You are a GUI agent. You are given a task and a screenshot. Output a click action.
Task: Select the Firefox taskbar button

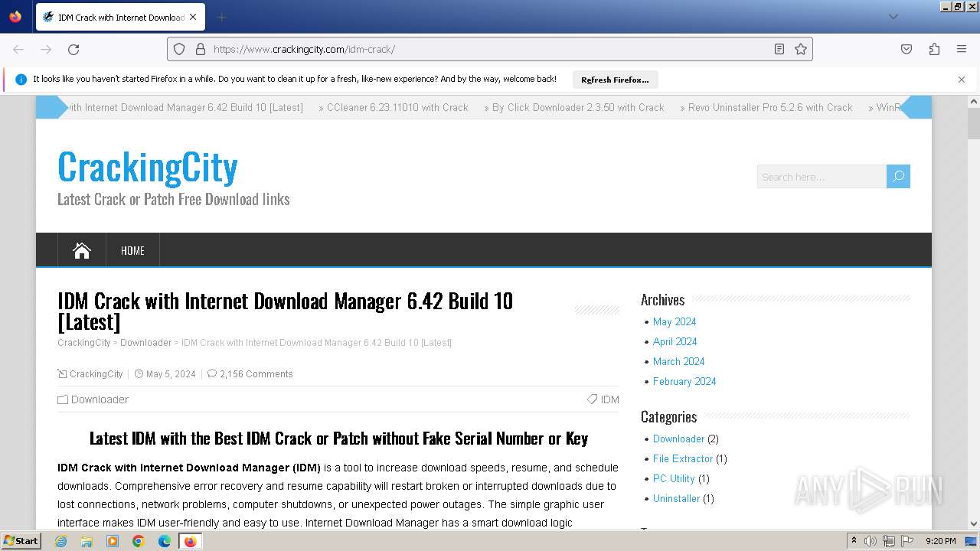pyautogui.click(x=190, y=541)
